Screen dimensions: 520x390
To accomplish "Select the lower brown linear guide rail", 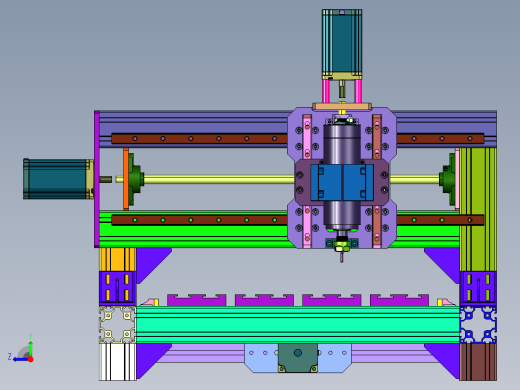I will (x=199, y=220).
